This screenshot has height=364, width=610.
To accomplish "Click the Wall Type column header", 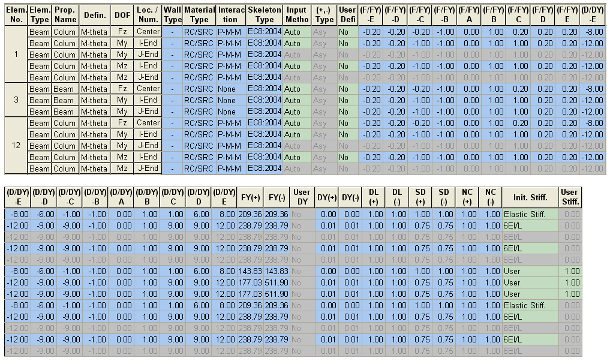I will 172,15.
